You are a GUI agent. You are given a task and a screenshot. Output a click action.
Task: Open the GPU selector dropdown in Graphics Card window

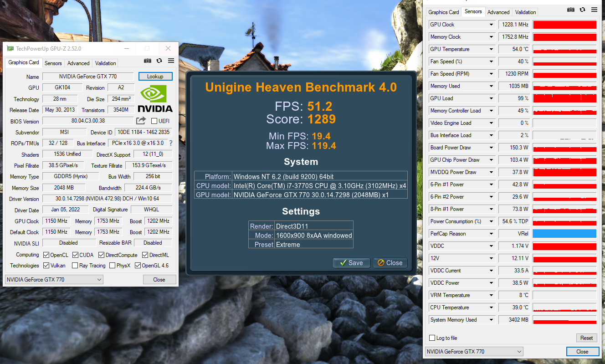tap(54, 280)
